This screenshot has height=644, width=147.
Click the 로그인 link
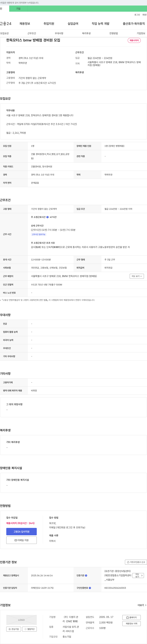(137, 15)
